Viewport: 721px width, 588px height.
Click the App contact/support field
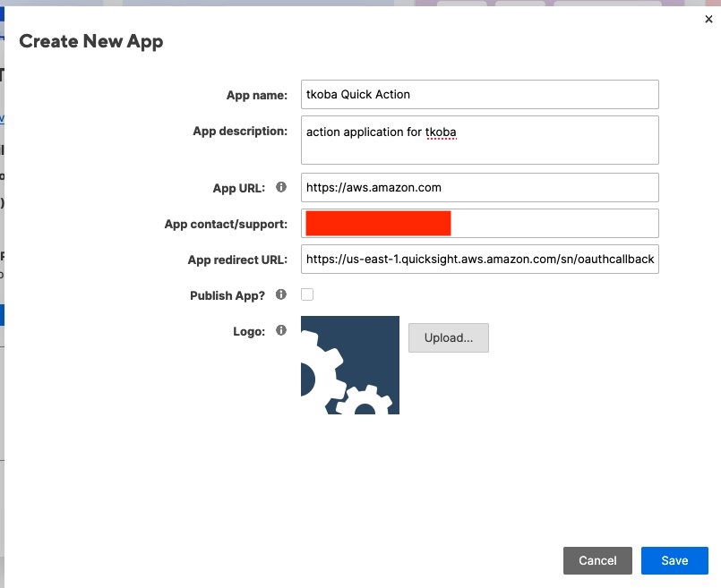(537, 223)
